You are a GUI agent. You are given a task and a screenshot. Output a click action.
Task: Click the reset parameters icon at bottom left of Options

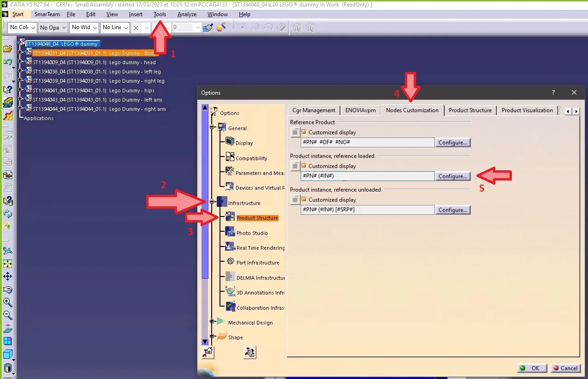208,352
